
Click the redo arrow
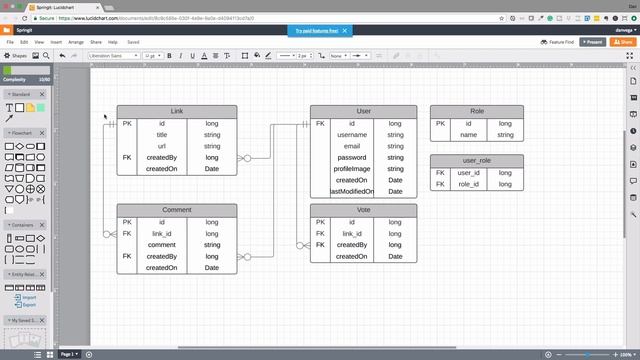74,56
